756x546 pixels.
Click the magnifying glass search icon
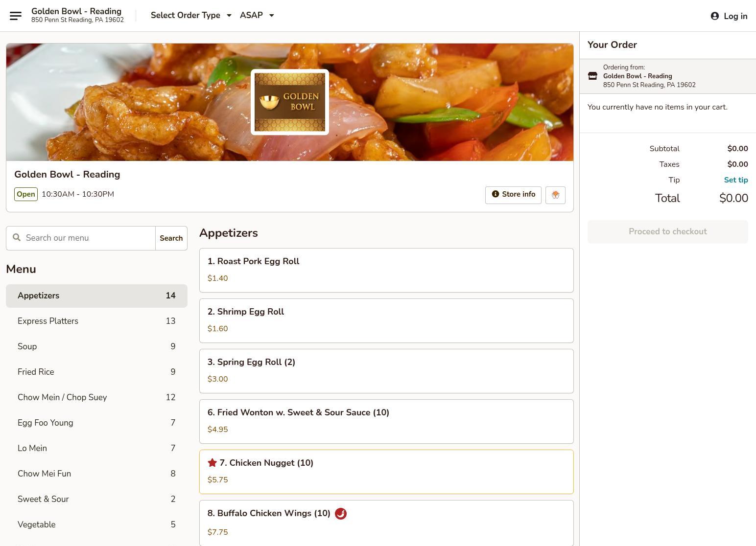click(17, 238)
